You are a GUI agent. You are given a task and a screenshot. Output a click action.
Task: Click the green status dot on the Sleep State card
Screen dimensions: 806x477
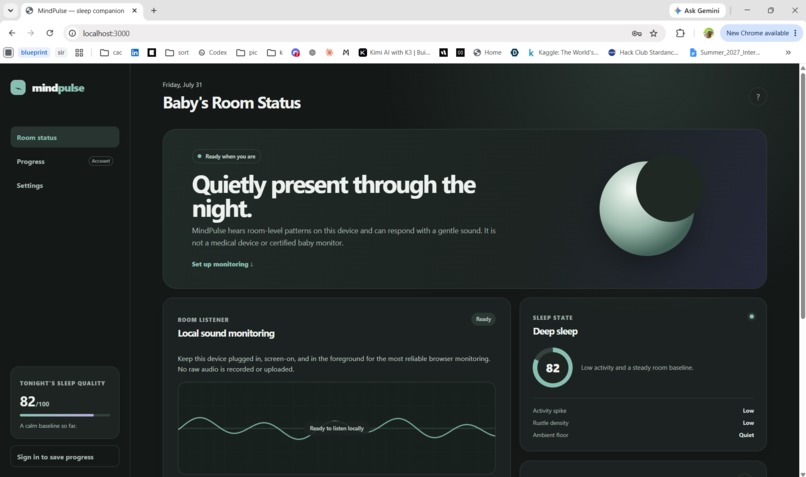pyautogui.click(x=752, y=317)
